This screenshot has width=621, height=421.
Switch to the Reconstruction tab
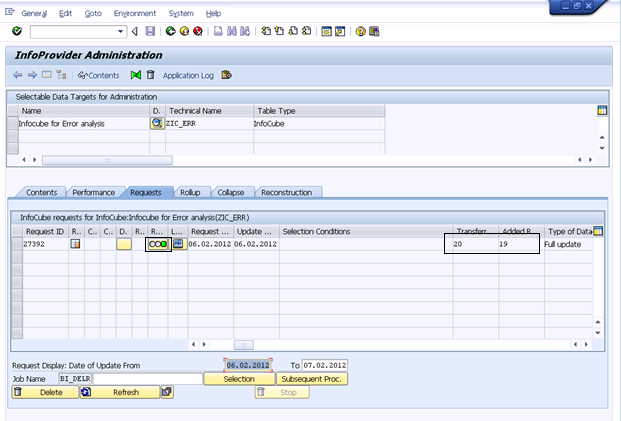tap(286, 192)
